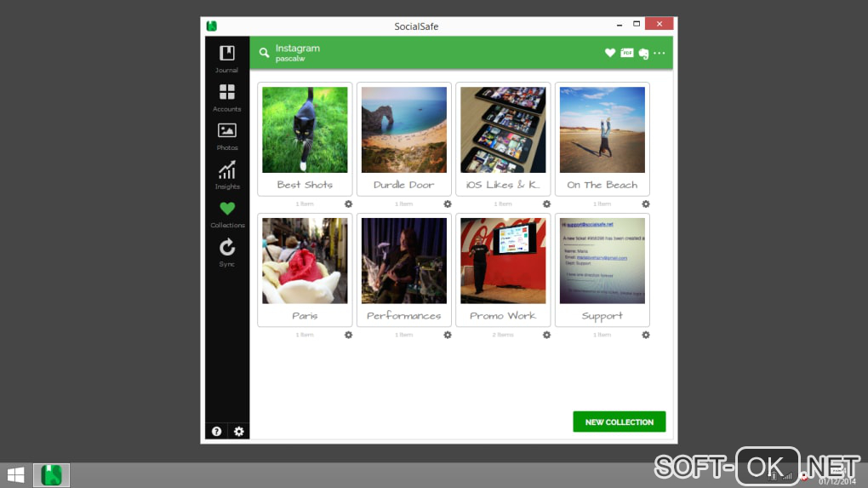Click the Instagram account title in the header
Screen dimensions: 868x488
point(298,49)
